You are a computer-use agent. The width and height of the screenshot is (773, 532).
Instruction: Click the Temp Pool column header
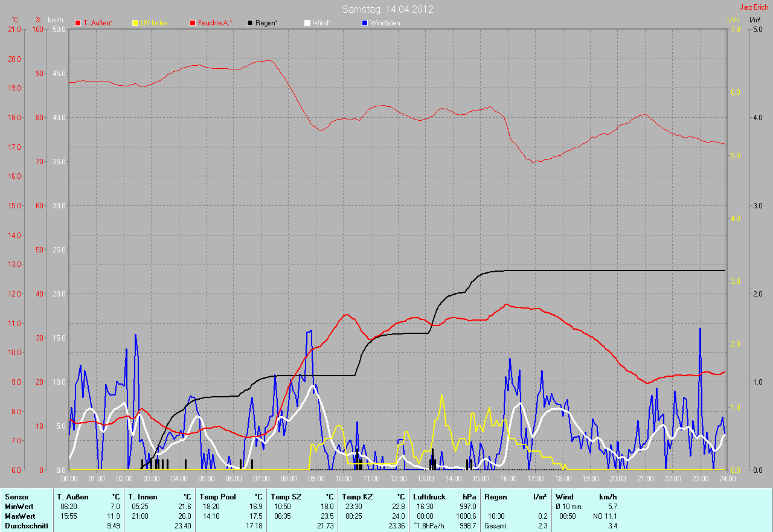pyautogui.click(x=217, y=496)
